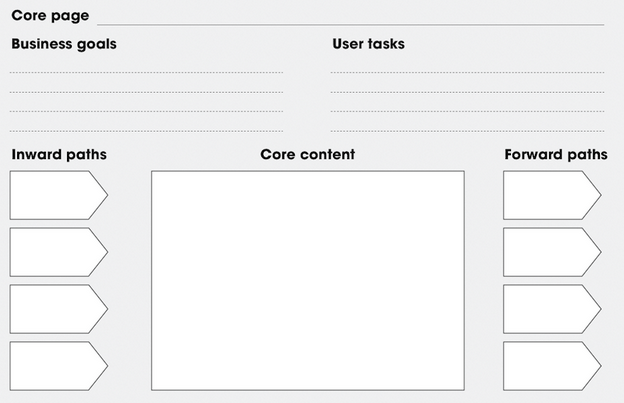The height and width of the screenshot is (403, 624).
Task: Click the bottom Inward paths arrow box
Action: pos(56,366)
